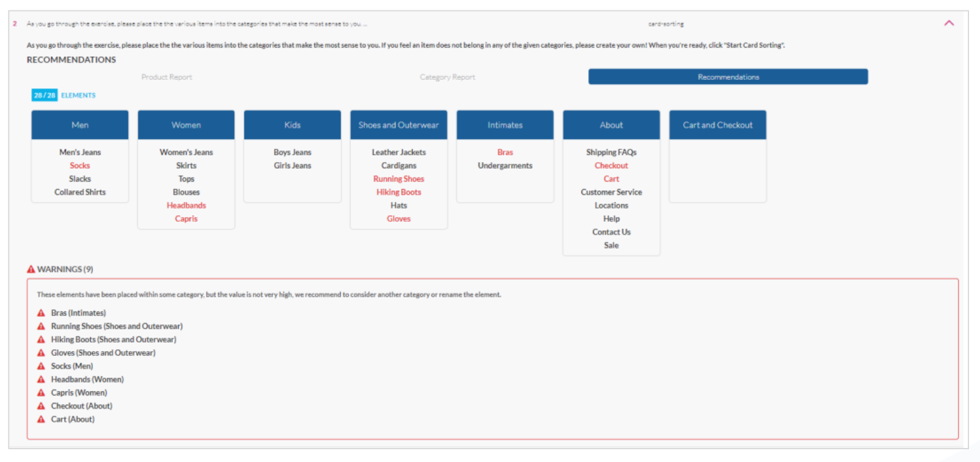The image size is (980, 462).
Task: Collapse the card sorting question panel chevron
Action: tap(948, 23)
